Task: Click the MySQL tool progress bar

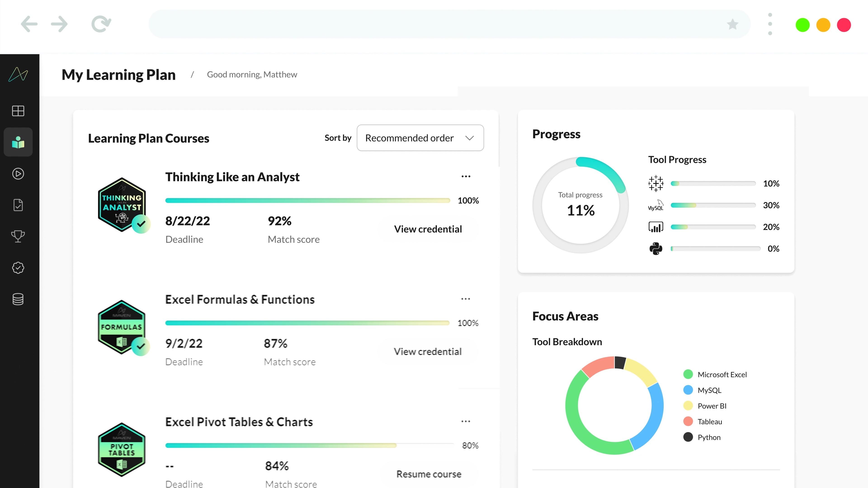Action: coord(713,205)
